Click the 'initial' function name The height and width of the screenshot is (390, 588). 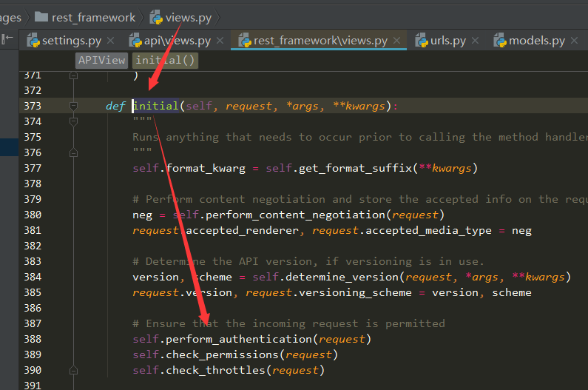155,107
